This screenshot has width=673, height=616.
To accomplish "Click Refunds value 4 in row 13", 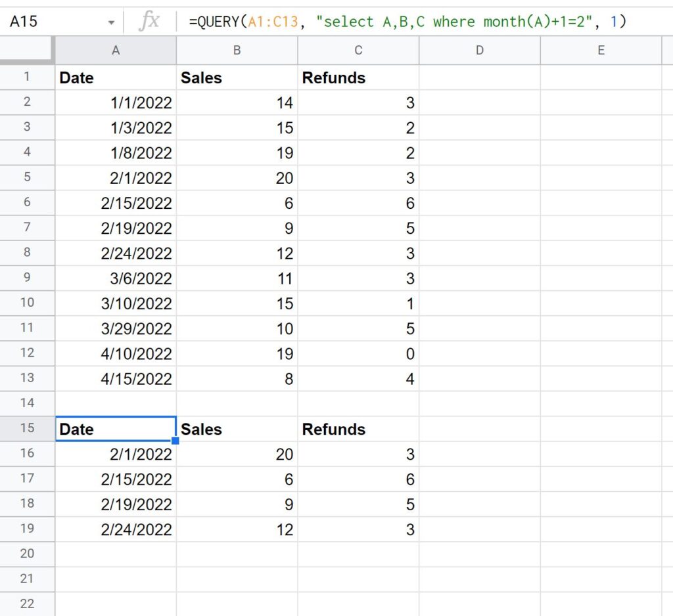I will coord(358,379).
